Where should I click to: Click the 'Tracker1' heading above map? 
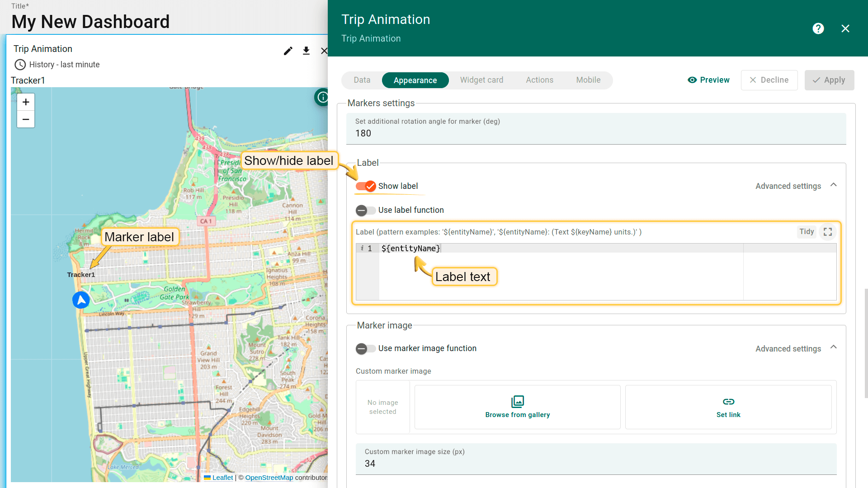[x=28, y=80]
